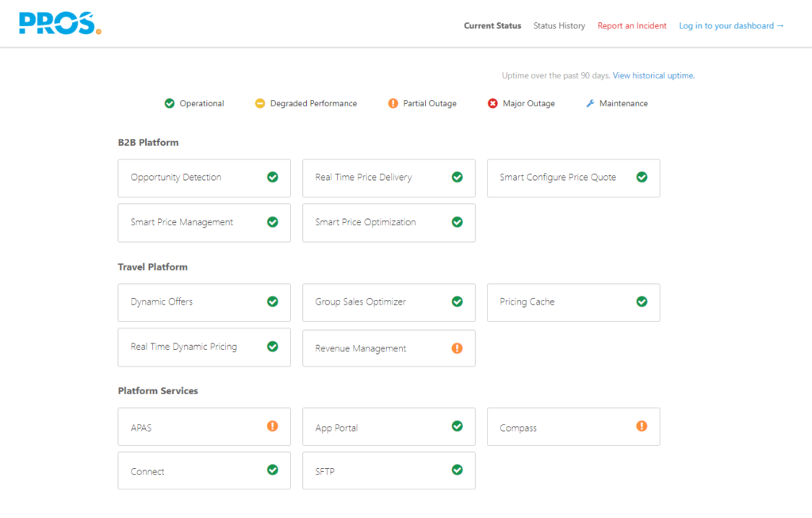Click the Maintenance wrench legend icon
The width and height of the screenshot is (812, 518).
(590, 104)
